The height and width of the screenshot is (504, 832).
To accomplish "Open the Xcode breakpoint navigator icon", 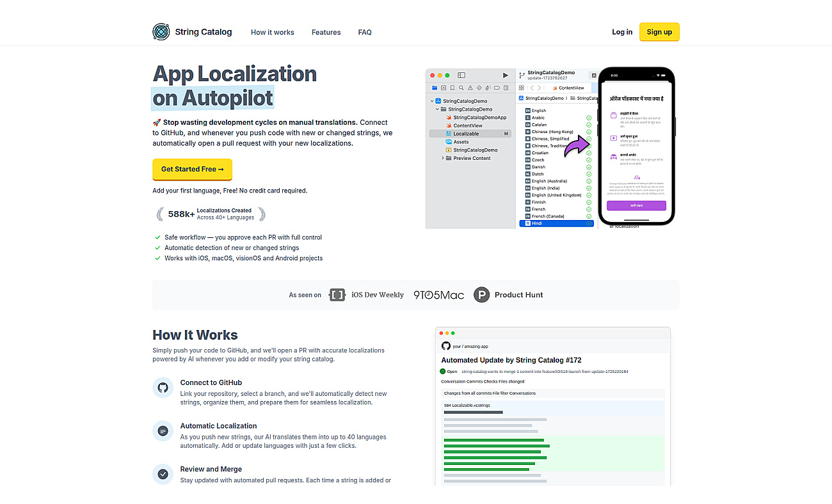I will click(497, 88).
